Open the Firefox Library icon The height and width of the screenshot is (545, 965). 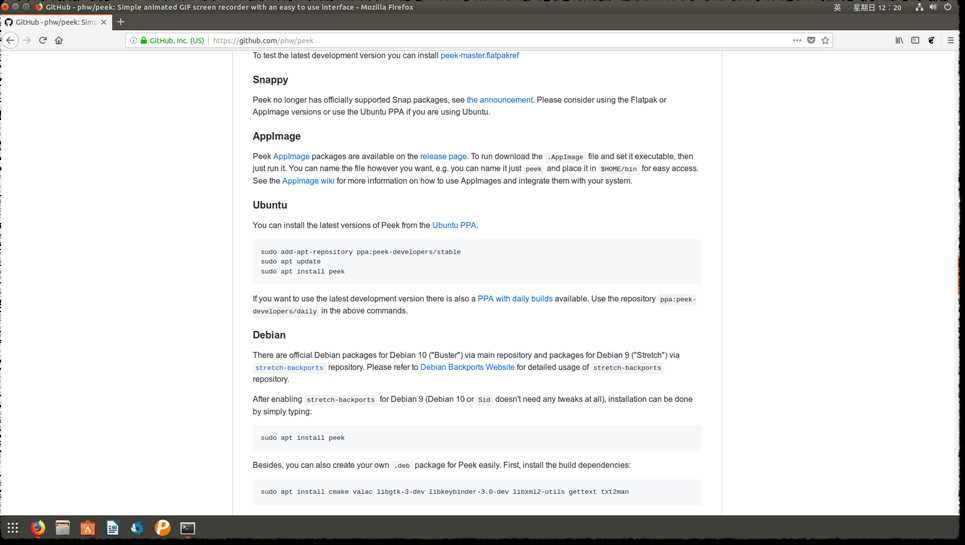pos(899,40)
